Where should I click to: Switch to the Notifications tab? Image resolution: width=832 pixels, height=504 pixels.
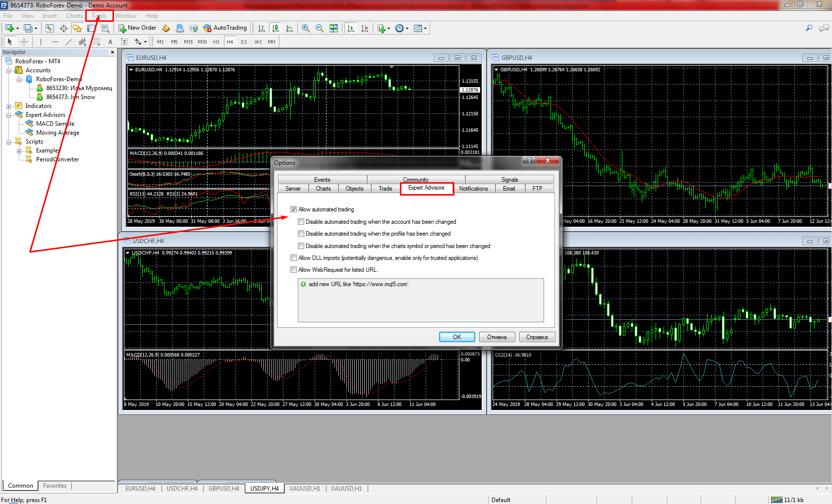[x=473, y=189]
